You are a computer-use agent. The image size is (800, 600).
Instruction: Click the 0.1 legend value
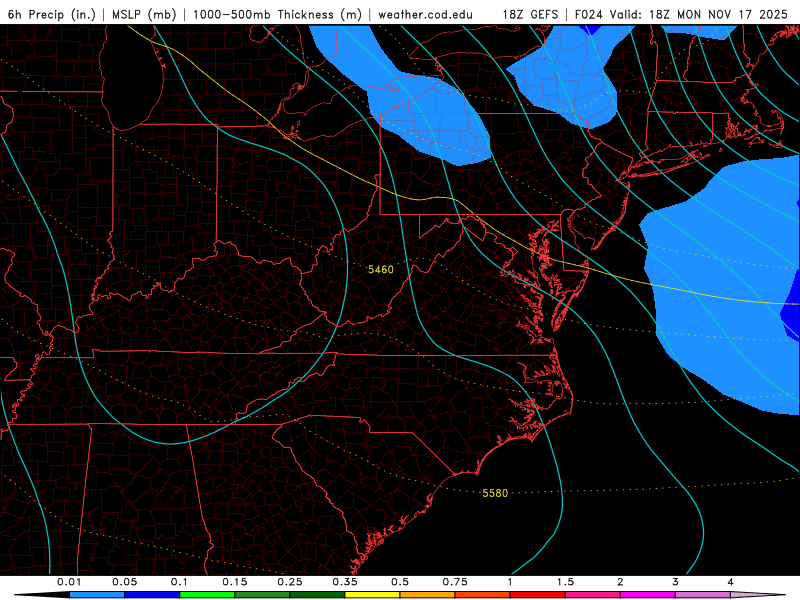179,582
